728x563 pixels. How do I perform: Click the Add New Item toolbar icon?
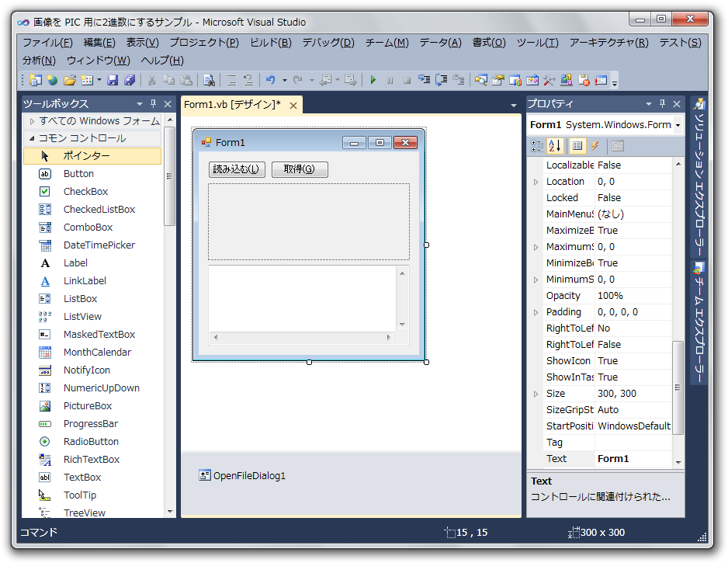[87, 80]
